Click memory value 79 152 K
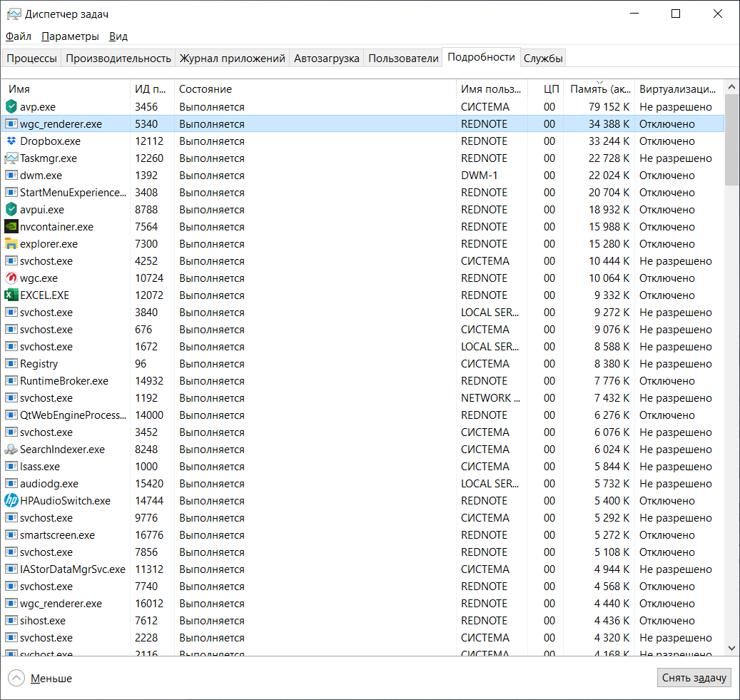 point(609,106)
